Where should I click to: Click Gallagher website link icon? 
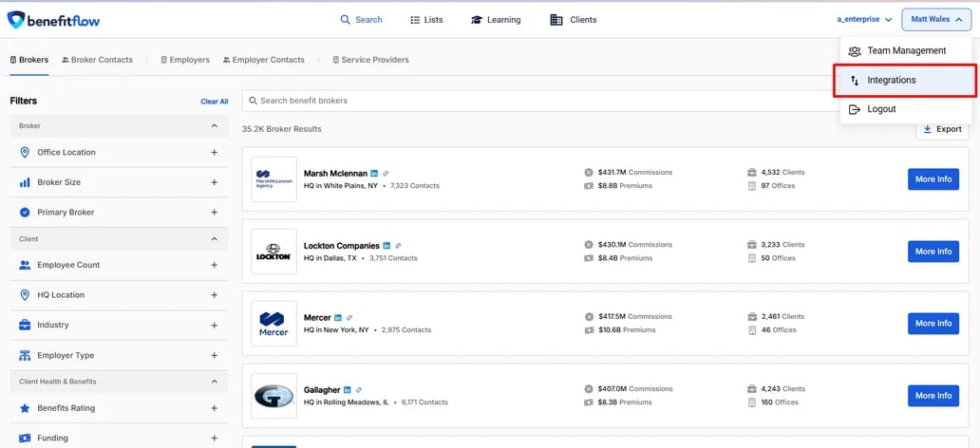point(359,390)
